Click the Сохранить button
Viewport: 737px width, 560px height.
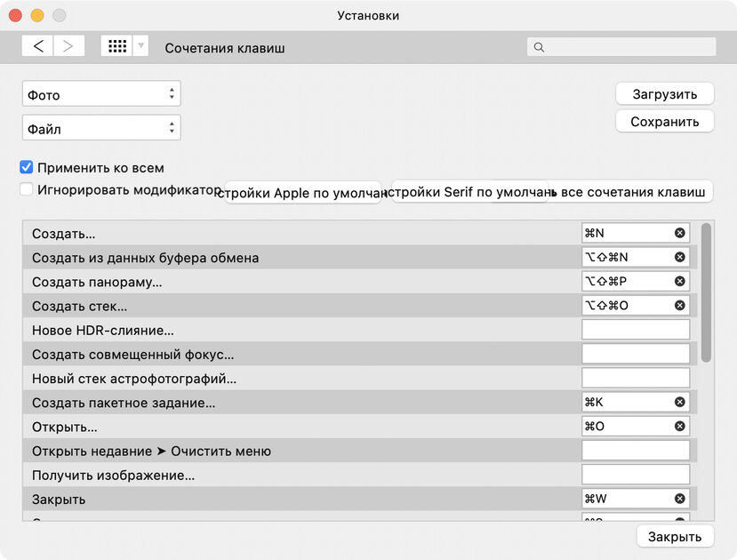click(665, 122)
